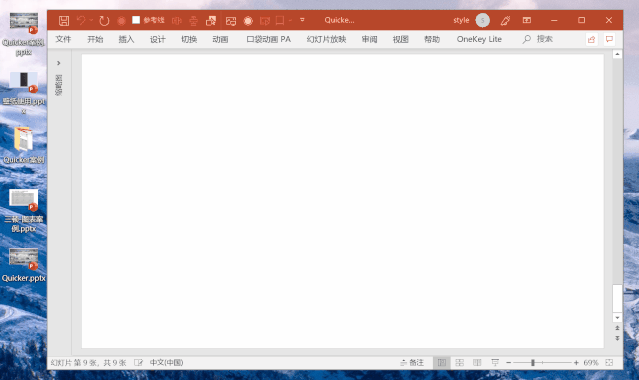This screenshot has width=639, height=380.
Task: Click the pen drawing mode icon
Action: click(505, 20)
